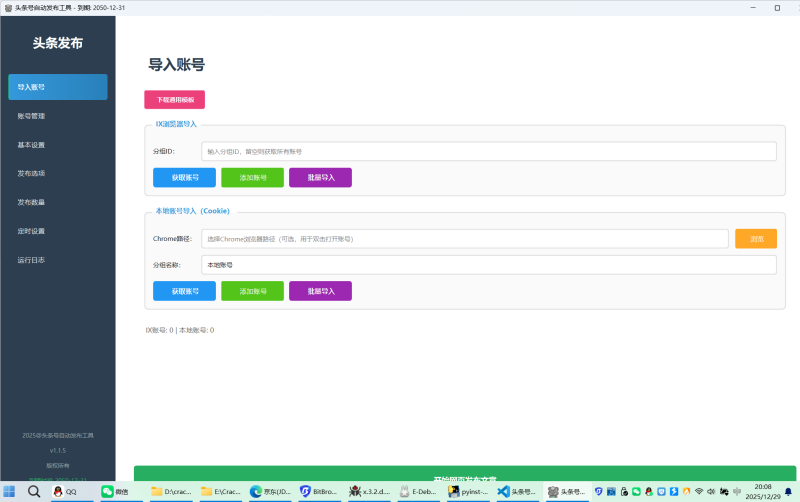This screenshot has height=502, width=800.
Task: Click the active 头条号 tool taskbar button
Action: [567, 492]
